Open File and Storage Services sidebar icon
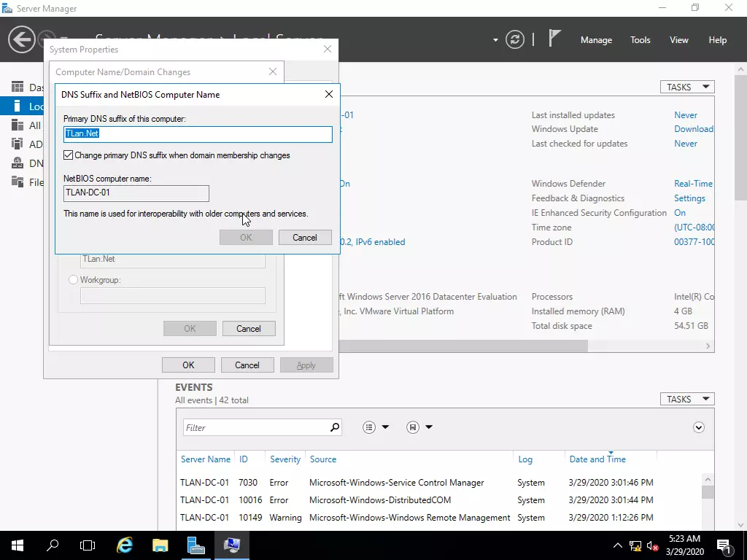 (18, 182)
